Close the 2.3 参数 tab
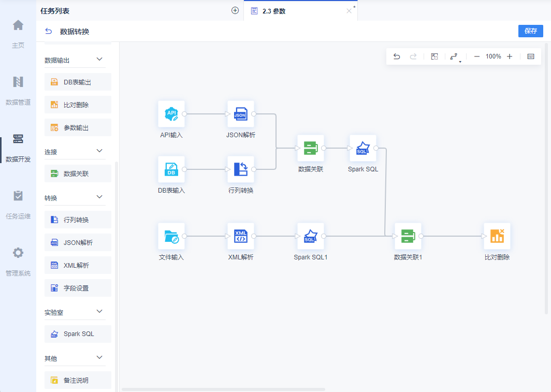Viewport: 551px width, 392px height. [x=349, y=11]
